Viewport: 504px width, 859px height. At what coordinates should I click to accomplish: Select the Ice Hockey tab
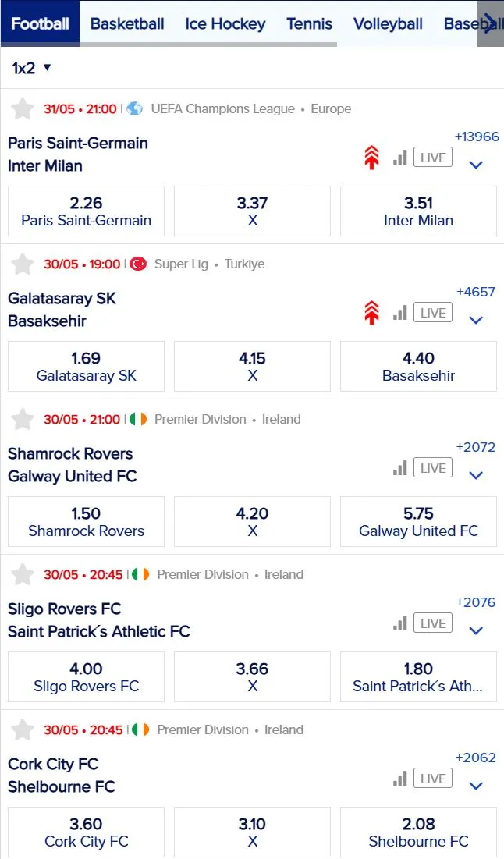225,23
